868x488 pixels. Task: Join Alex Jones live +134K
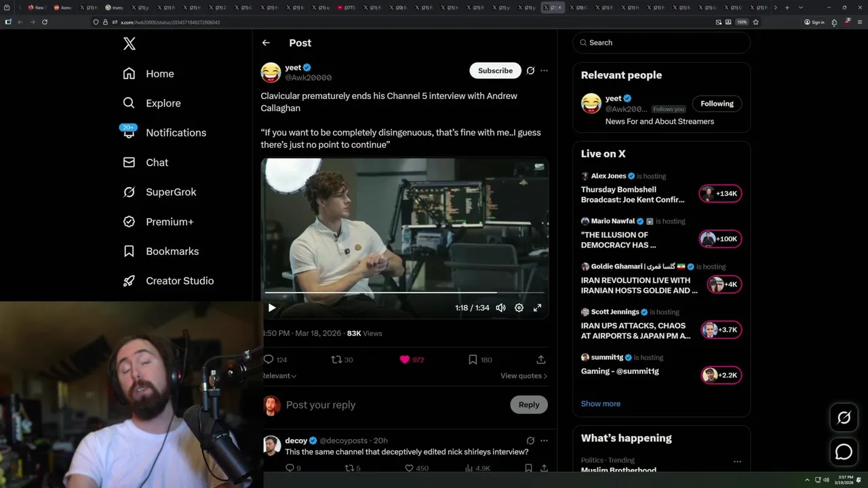click(x=720, y=194)
